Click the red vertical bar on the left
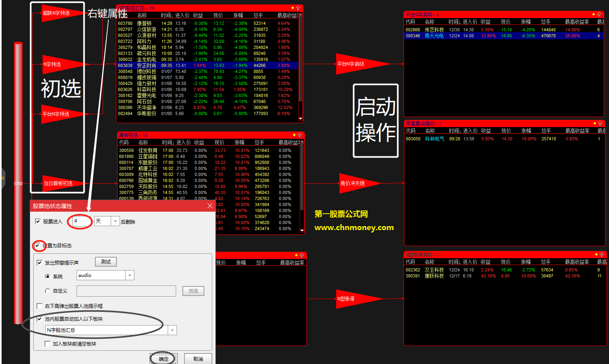This screenshot has width=609, height=364. (18, 182)
